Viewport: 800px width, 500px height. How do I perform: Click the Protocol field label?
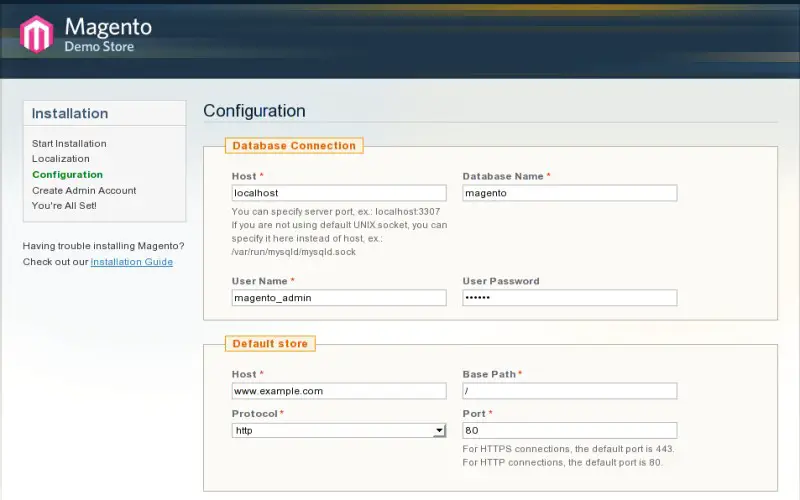255,414
